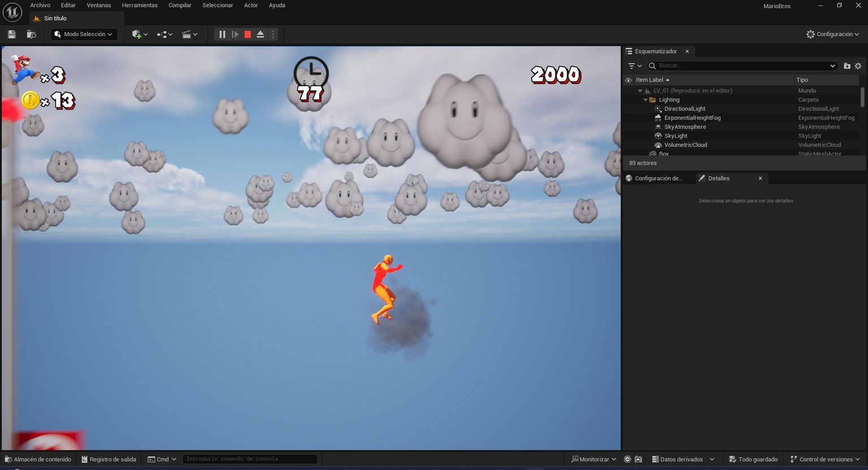Click the ExponentialHeightFog actor icon
The image size is (868, 470).
click(658, 118)
